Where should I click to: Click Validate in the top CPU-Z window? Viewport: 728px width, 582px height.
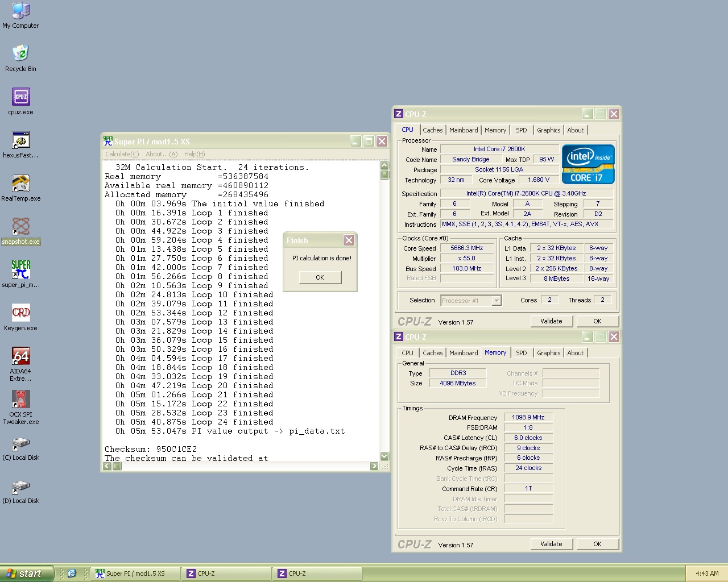[x=551, y=321]
